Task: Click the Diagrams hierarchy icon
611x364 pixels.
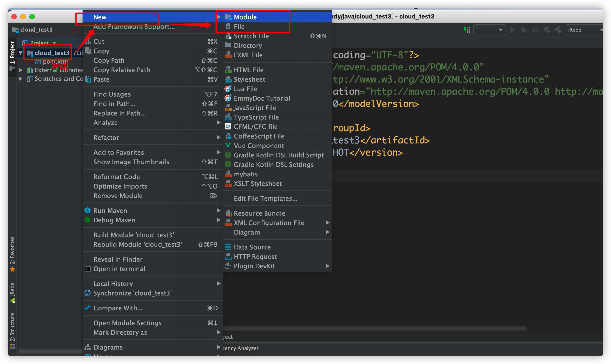Action: point(88,347)
